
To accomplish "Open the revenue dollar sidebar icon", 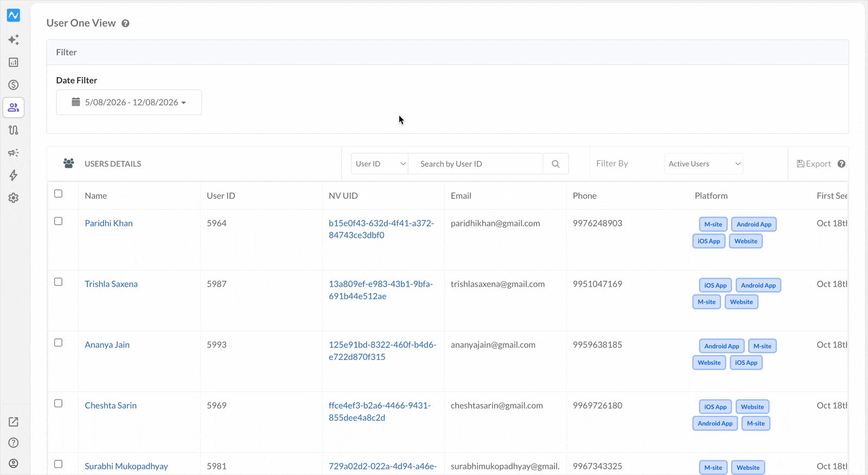I will pyautogui.click(x=14, y=85).
